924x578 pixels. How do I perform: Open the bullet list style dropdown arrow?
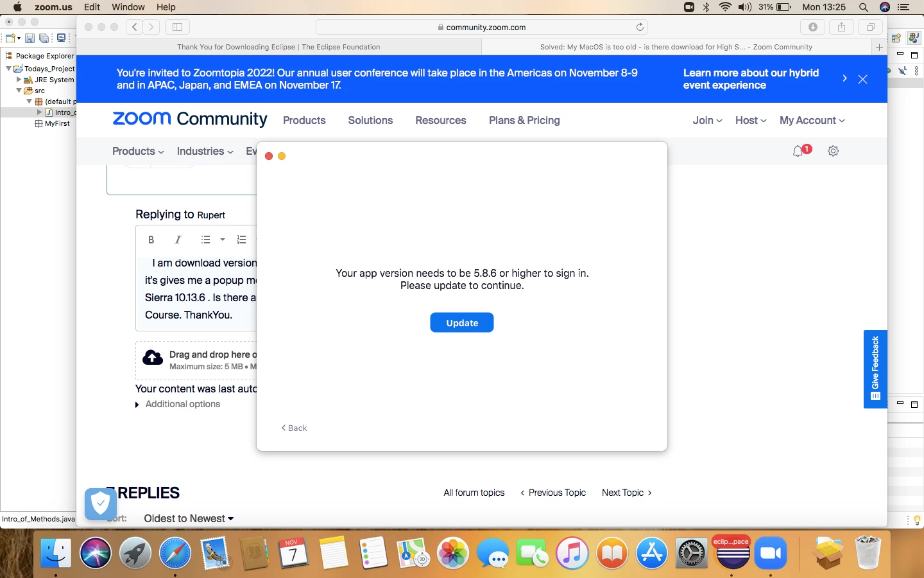pos(223,240)
